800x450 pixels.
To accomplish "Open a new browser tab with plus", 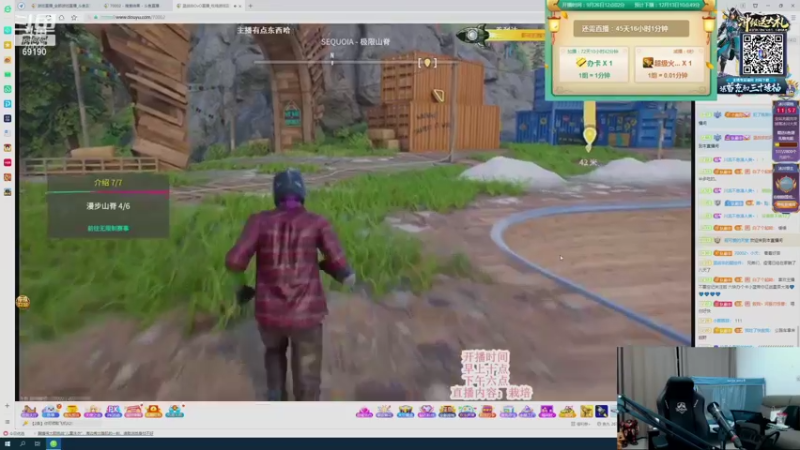I will 251,6.
